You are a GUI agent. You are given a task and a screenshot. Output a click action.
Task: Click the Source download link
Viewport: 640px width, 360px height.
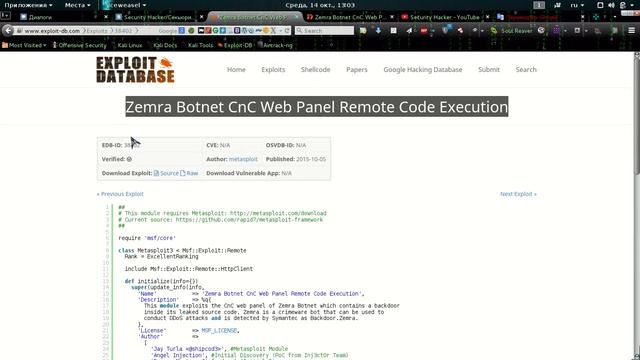point(169,173)
